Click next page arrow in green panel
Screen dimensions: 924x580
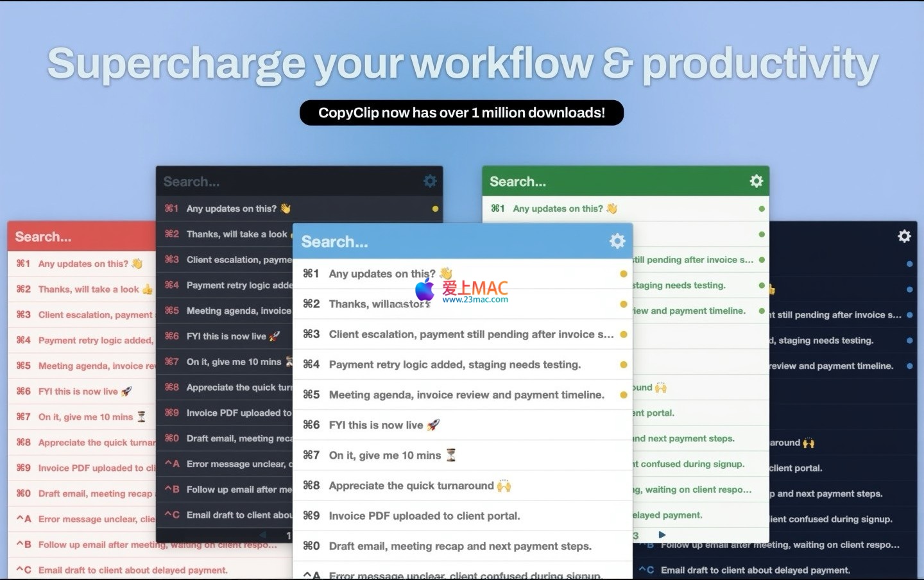(x=662, y=534)
